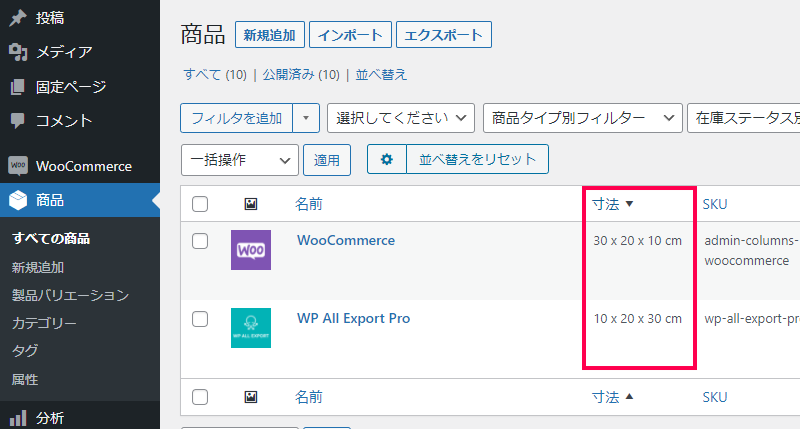Viewport: 800px width, 429px height.
Task: Click the admin-columns-woocommerce SKU cell
Action: point(751,250)
